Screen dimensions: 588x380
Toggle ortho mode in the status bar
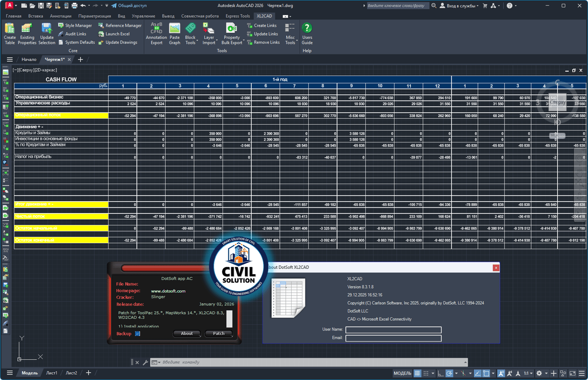pyautogui.click(x=441, y=373)
